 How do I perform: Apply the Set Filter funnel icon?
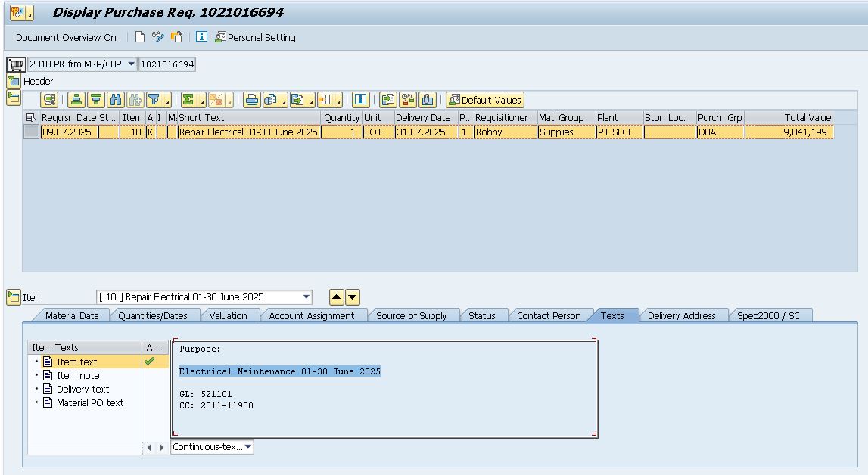(154, 100)
